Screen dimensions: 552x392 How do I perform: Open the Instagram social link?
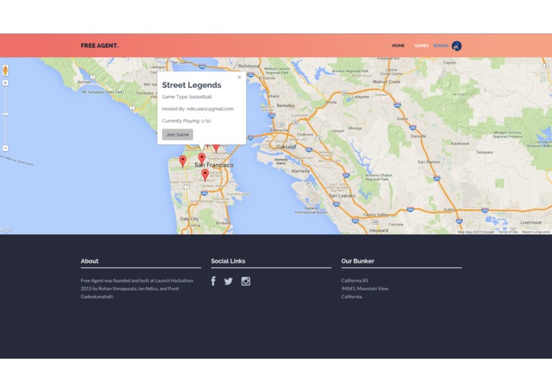pyautogui.click(x=245, y=281)
